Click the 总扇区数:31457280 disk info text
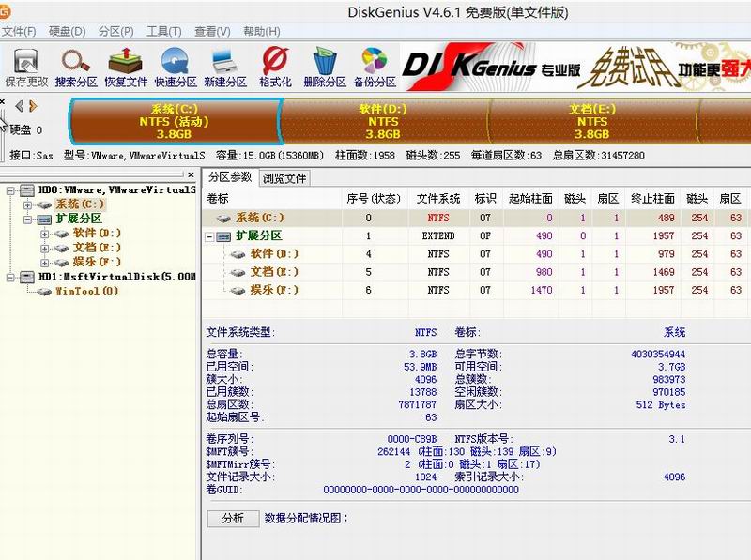 point(599,156)
